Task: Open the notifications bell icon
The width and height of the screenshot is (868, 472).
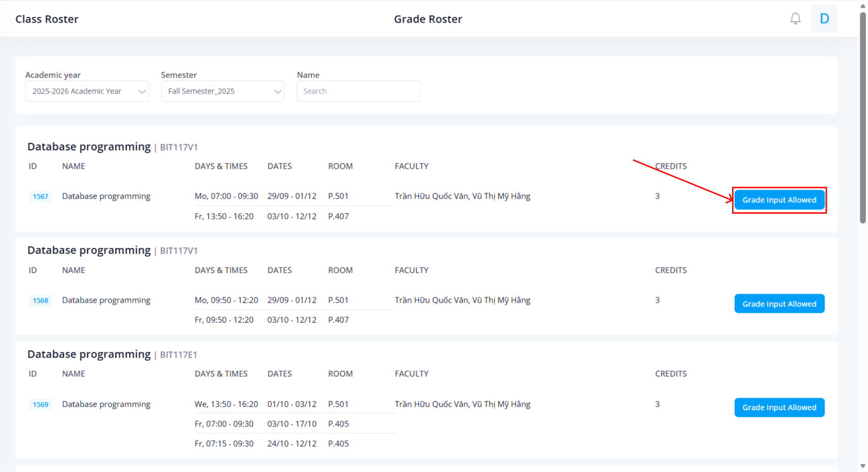Action: tap(795, 19)
